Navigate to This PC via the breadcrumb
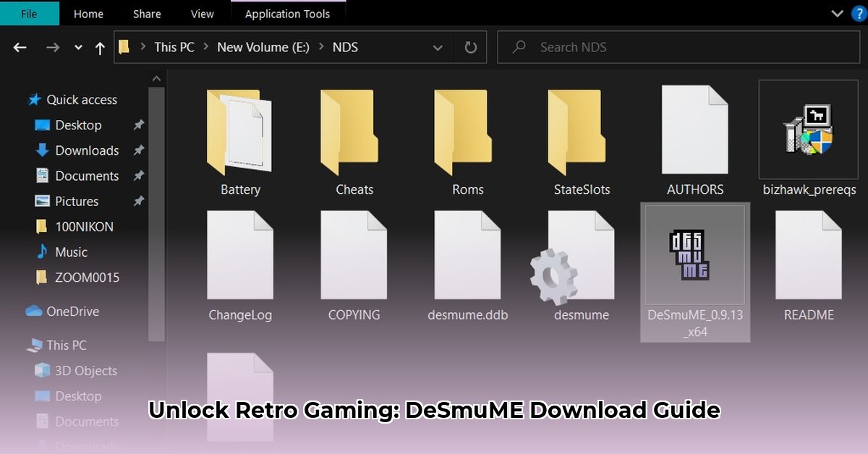The width and height of the screenshot is (868, 454). [x=174, y=47]
